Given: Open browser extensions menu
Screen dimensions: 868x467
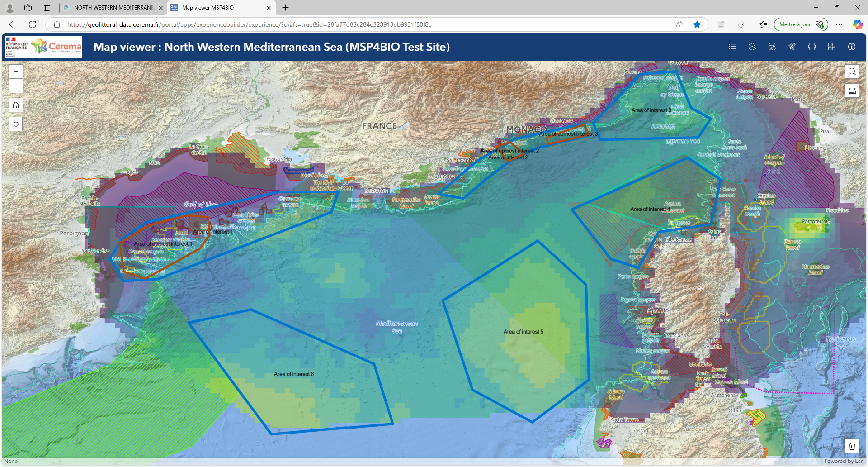Looking at the screenshot, I should click(x=741, y=24).
